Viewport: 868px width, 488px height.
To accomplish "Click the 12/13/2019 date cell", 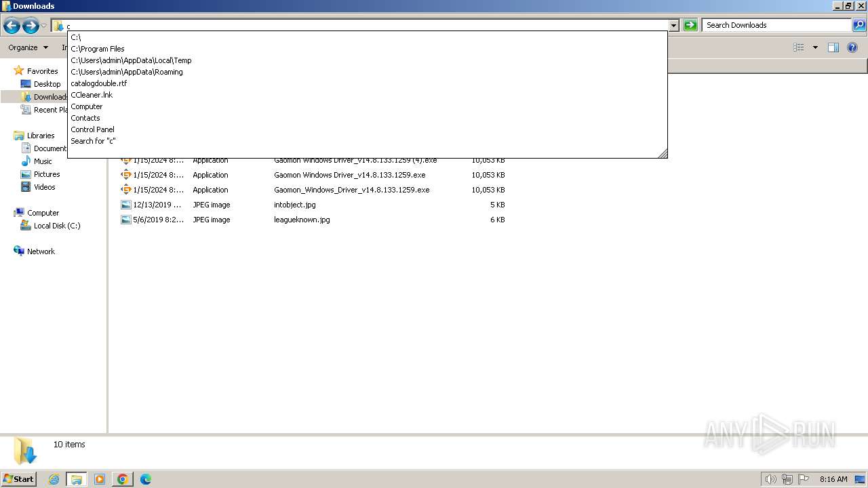I will pyautogui.click(x=157, y=205).
